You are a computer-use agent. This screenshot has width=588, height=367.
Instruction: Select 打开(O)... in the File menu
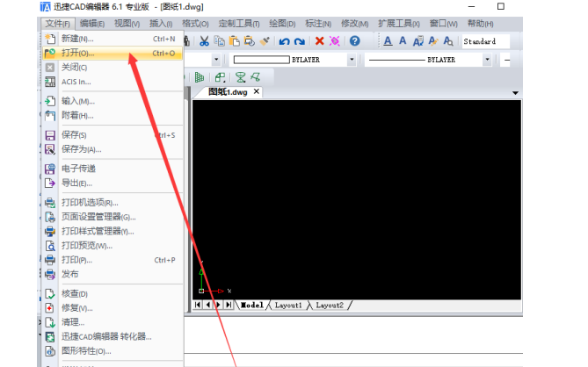coord(77,54)
